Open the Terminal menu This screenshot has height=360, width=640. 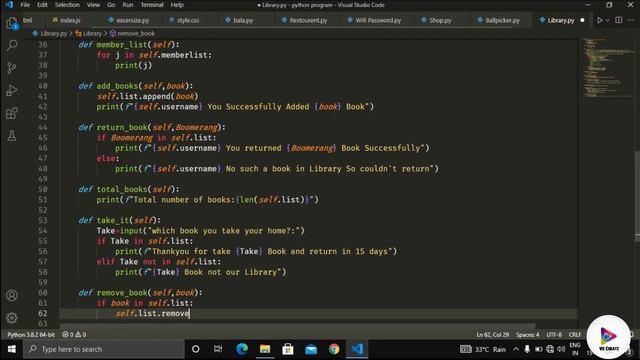coord(152,5)
